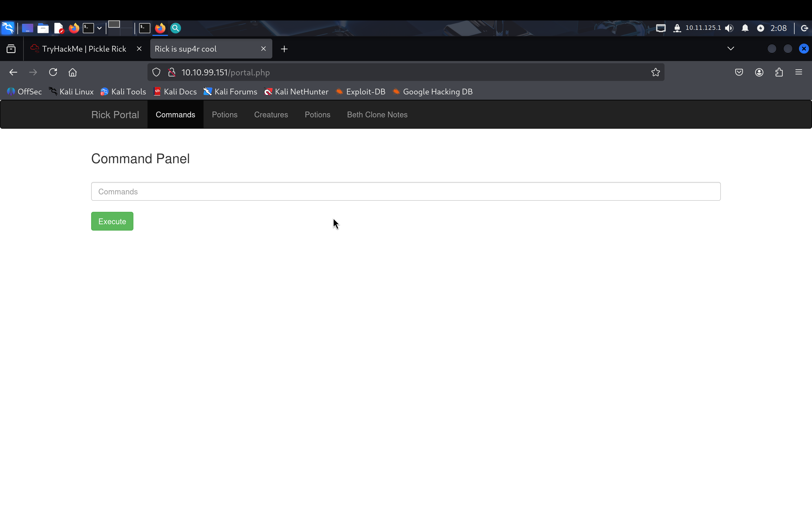Open the Google Hacking DB bookmark
Screen dimensions: 812x528
(432, 92)
